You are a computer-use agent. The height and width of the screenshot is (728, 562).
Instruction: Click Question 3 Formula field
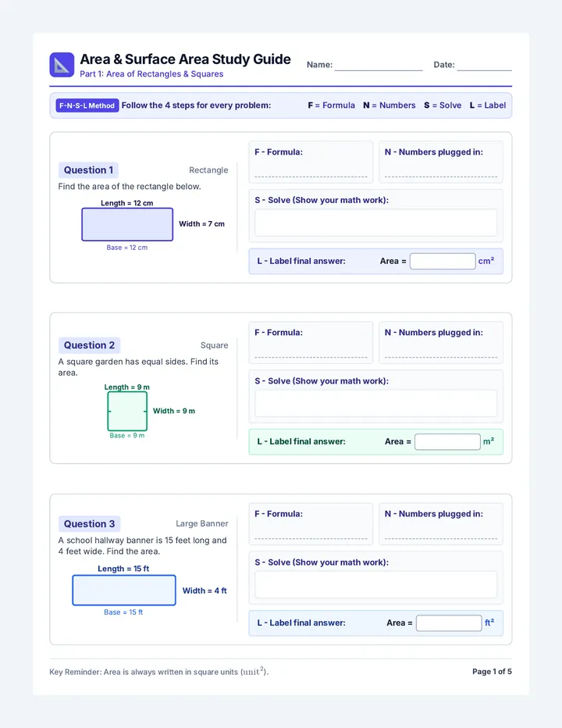[311, 523]
